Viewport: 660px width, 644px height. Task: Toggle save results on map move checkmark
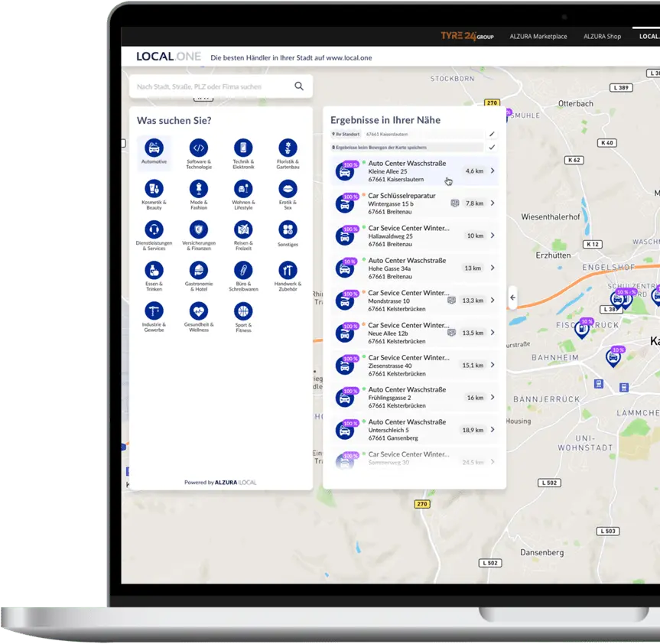(492, 148)
